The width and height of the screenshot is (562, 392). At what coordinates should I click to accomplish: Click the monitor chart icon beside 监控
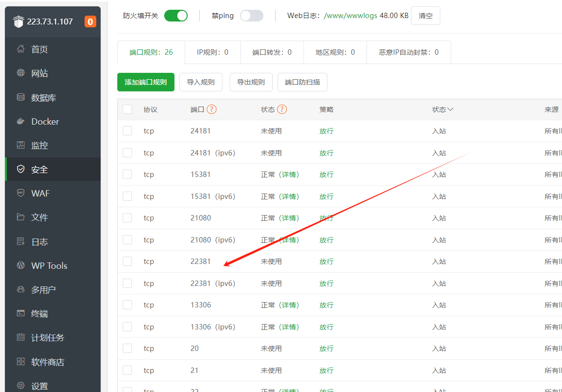tap(21, 145)
